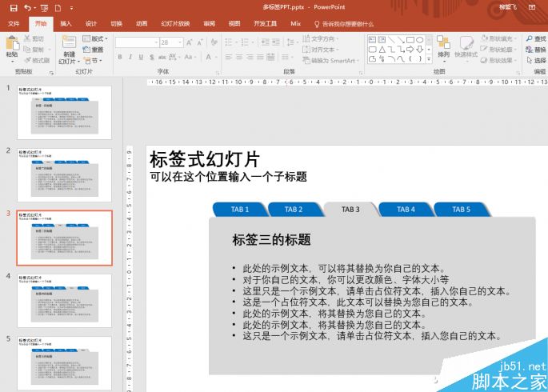Switch to the Insert ribbon tab
The image size is (548, 392).
coord(66,24)
